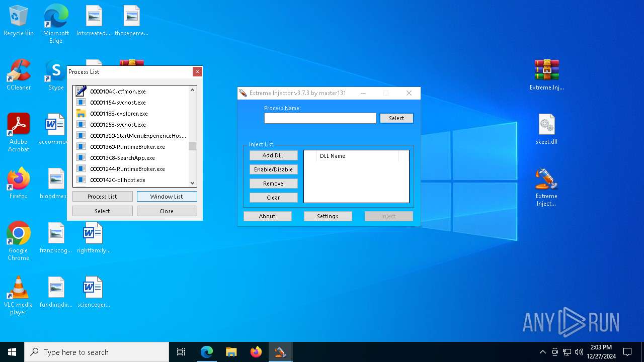Open Google Chrome desktop shortcut
Image resolution: width=644 pixels, height=362 pixels.
tap(19, 241)
